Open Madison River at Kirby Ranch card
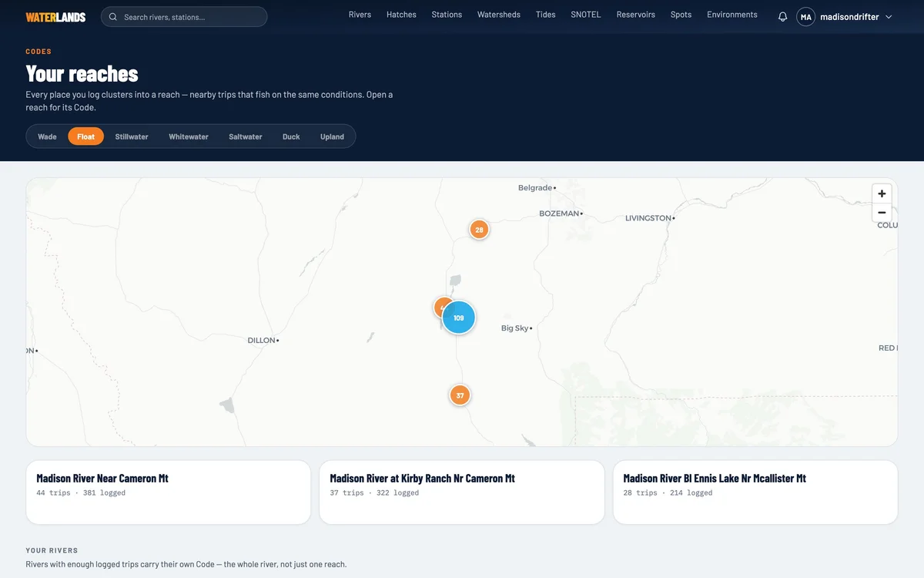Screen dimensions: 924x578 [462, 492]
